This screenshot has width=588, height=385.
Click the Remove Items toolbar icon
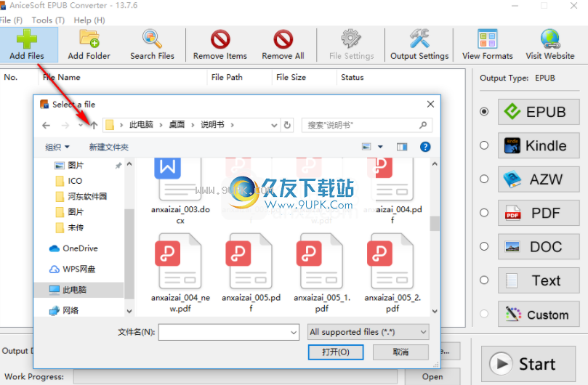point(220,44)
